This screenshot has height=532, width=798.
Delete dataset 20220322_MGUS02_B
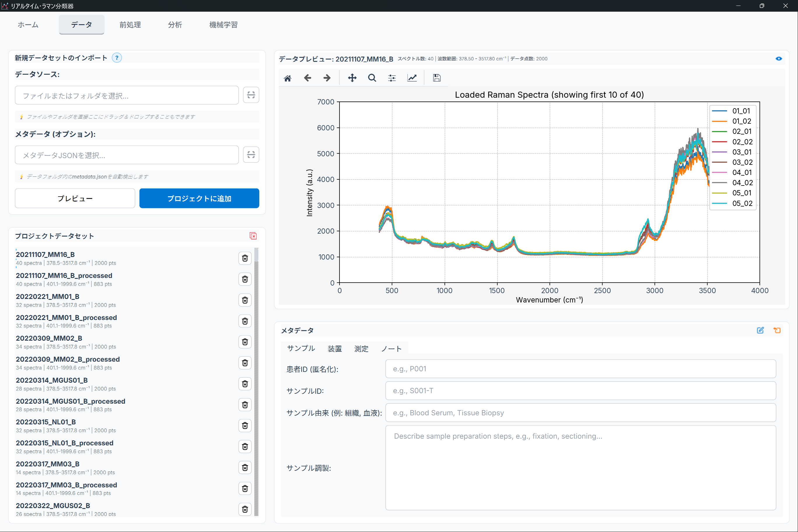click(245, 509)
